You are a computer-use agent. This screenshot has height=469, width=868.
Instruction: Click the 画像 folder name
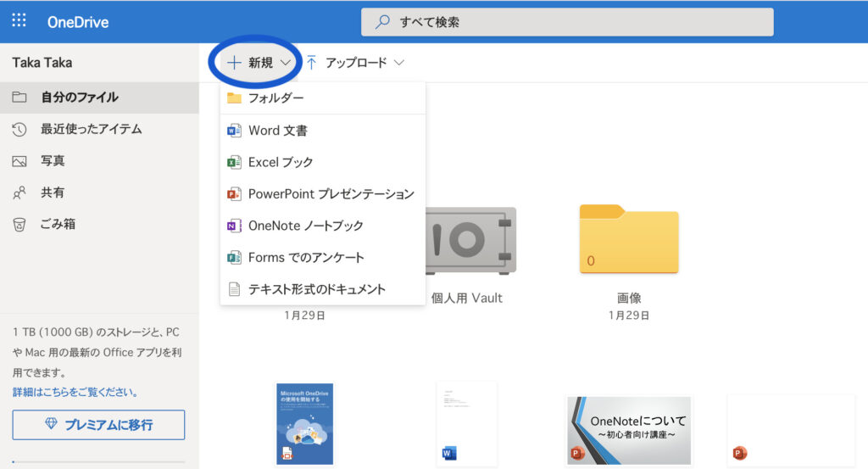coord(629,298)
